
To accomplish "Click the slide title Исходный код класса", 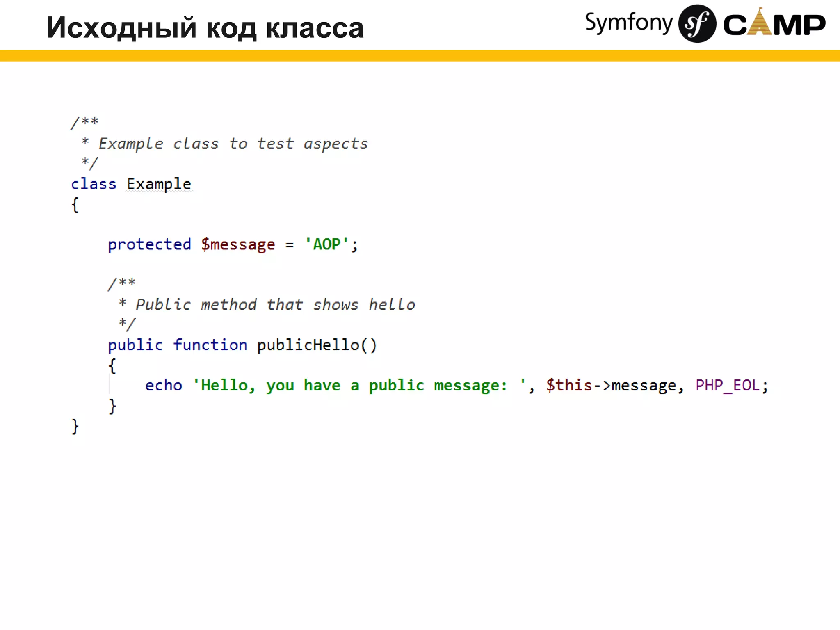I will (x=205, y=28).
